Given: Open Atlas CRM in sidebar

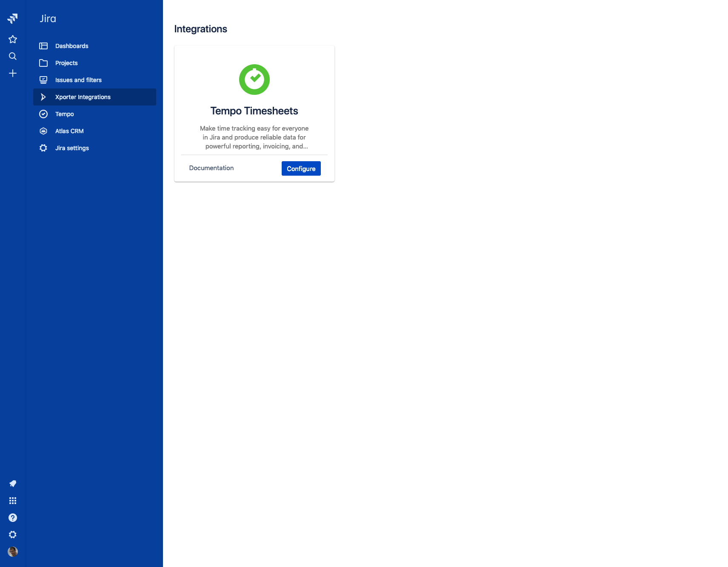Looking at the screenshot, I should coord(69,131).
